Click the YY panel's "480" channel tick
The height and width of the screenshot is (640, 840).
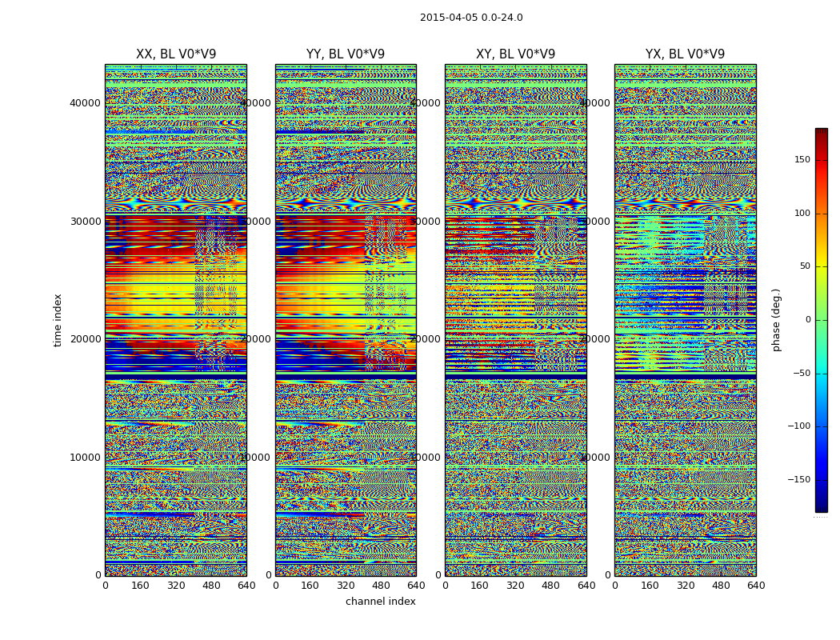pos(381,586)
